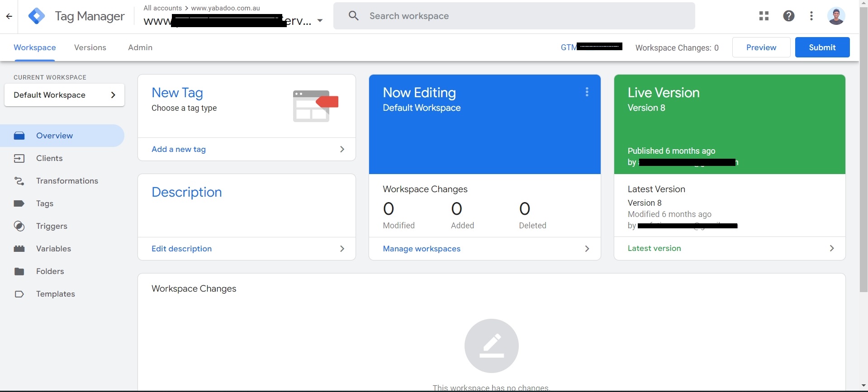Click the Description heading
The height and width of the screenshot is (392, 868).
tap(186, 192)
